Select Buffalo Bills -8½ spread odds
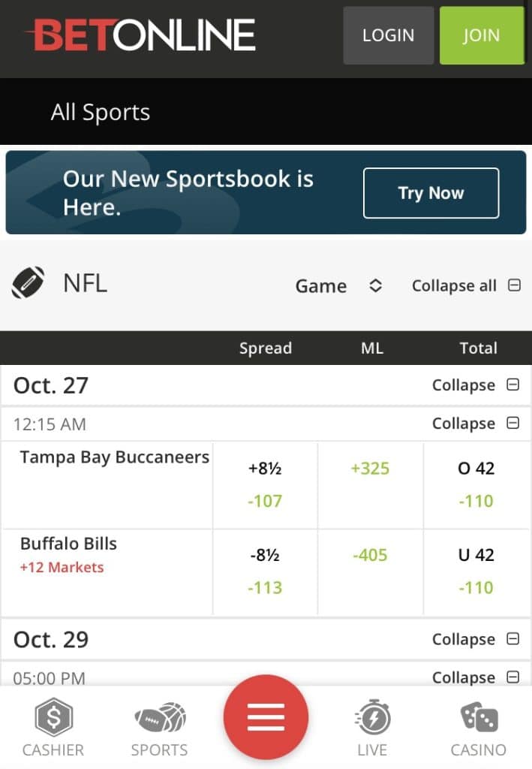The height and width of the screenshot is (769, 532). (x=265, y=571)
